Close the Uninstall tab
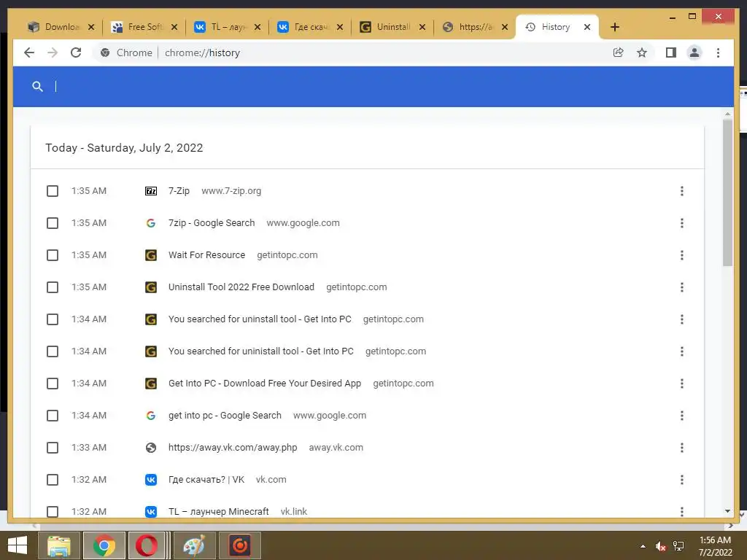Screen dimensions: 747x560 (x=422, y=27)
